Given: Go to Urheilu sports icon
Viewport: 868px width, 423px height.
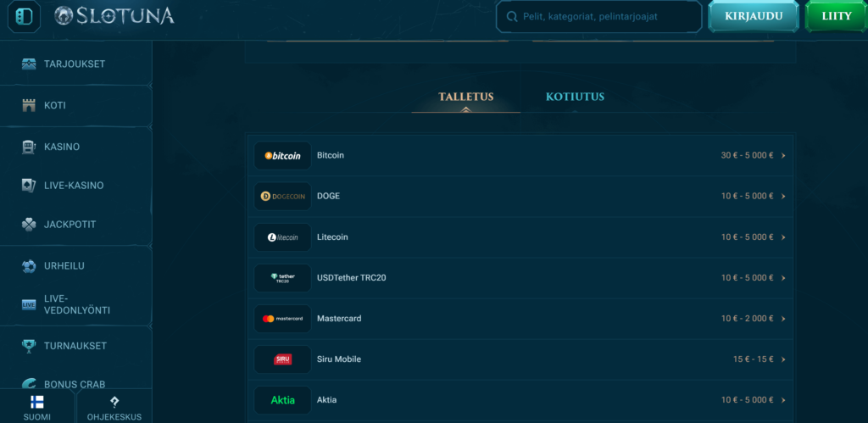Looking at the screenshot, I should (29, 266).
